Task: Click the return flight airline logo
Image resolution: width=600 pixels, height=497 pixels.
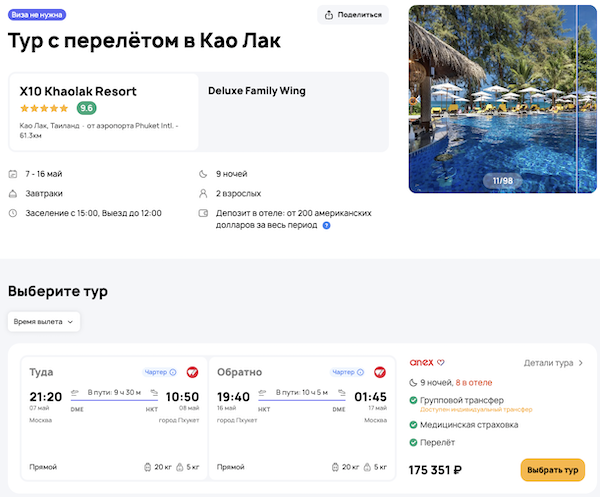Action: click(x=379, y=372)
